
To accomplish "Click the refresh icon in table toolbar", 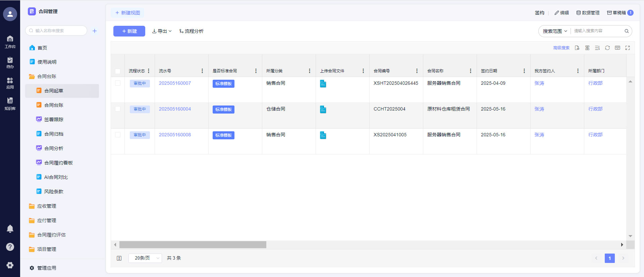I will tap(607, 48).
